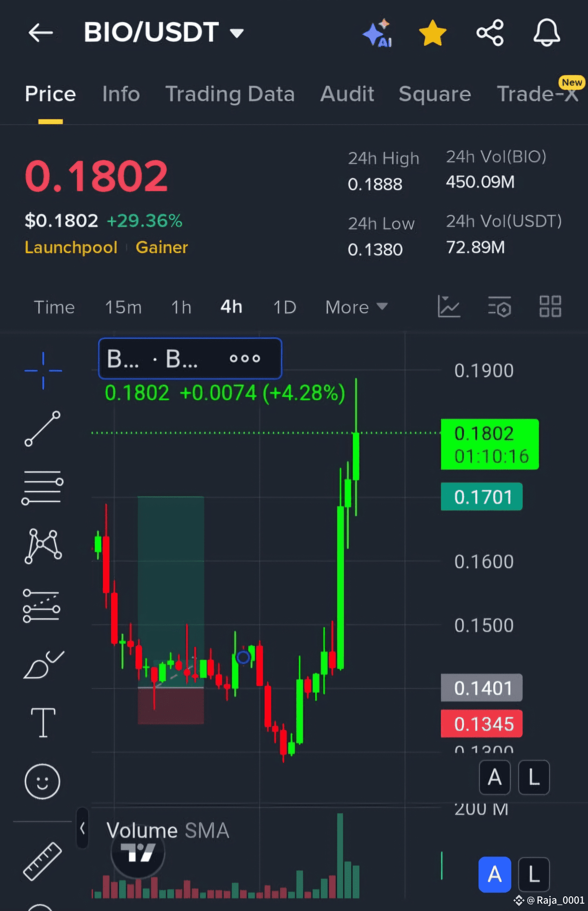Select the crosshair cursor tool
Image resolution: width=588 pixels, height=911 pixels.
[43, 371]
